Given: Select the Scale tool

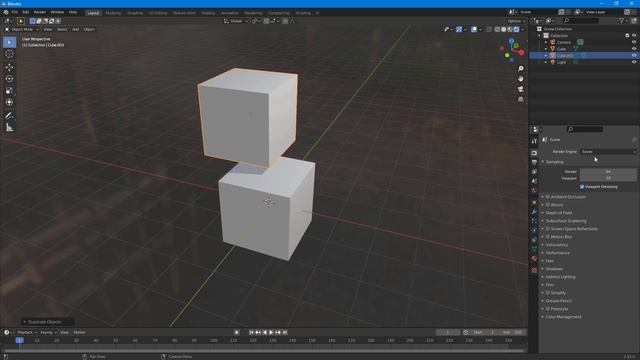Looking at the screenshot, I should pyautogui.click(x=9, y=91).
